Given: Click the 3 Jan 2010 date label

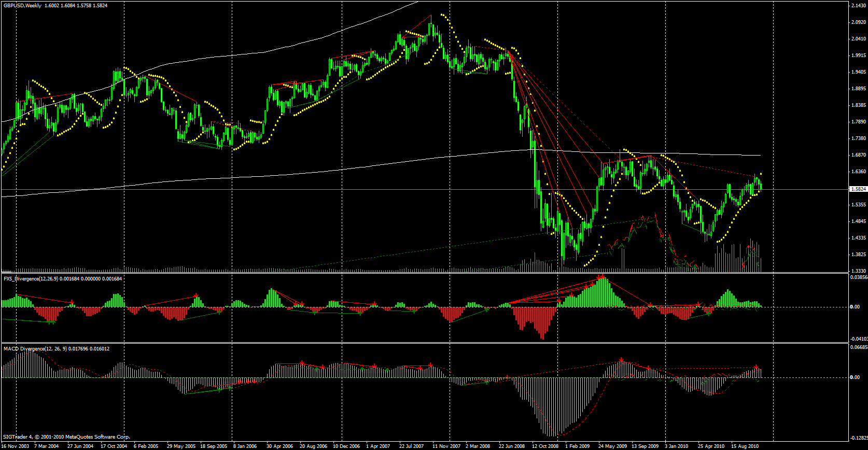Looking at the screenshot, I should pyautogui.click(x=677, y=446).
